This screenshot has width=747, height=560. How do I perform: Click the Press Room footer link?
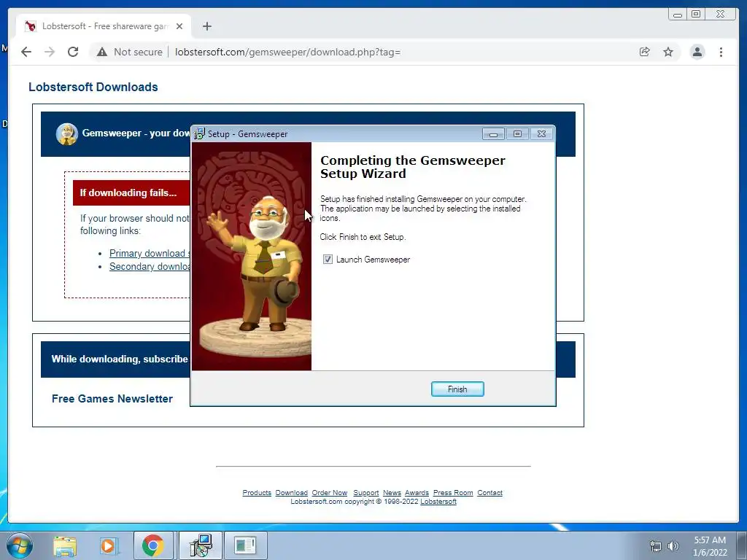(x=453, y=492)
